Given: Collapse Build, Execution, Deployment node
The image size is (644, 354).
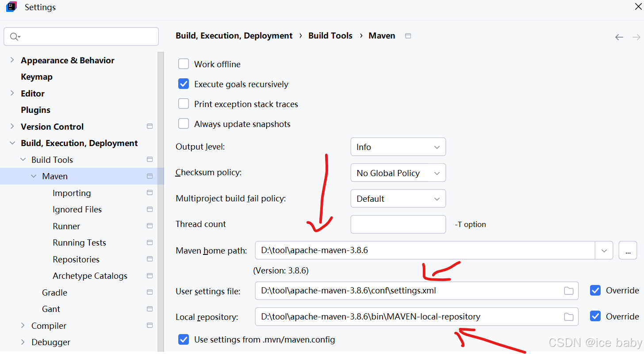Looking at the screenshot, I should (x=12, y=143).
